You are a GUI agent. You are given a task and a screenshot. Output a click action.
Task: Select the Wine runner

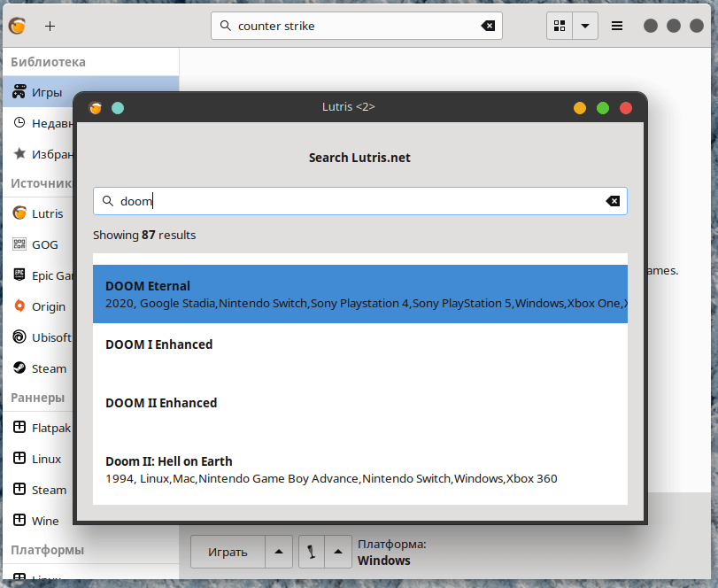click(38, 521)
